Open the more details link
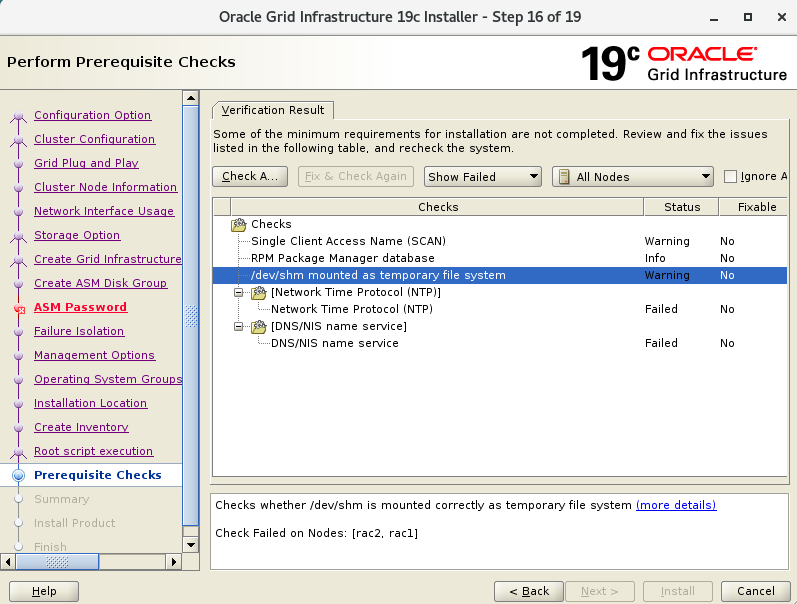The width and height of the screenshot is (797, 604). click(676, 505)
